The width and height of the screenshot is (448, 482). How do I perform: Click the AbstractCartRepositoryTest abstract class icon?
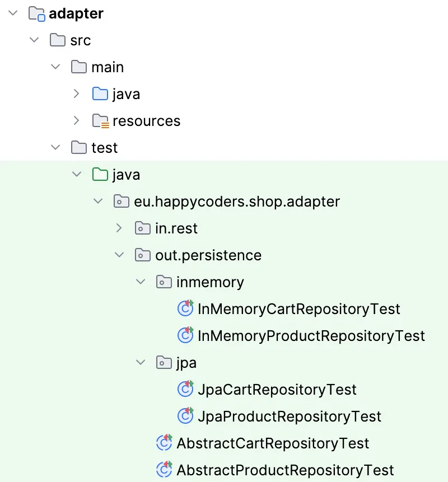[164, 442]
